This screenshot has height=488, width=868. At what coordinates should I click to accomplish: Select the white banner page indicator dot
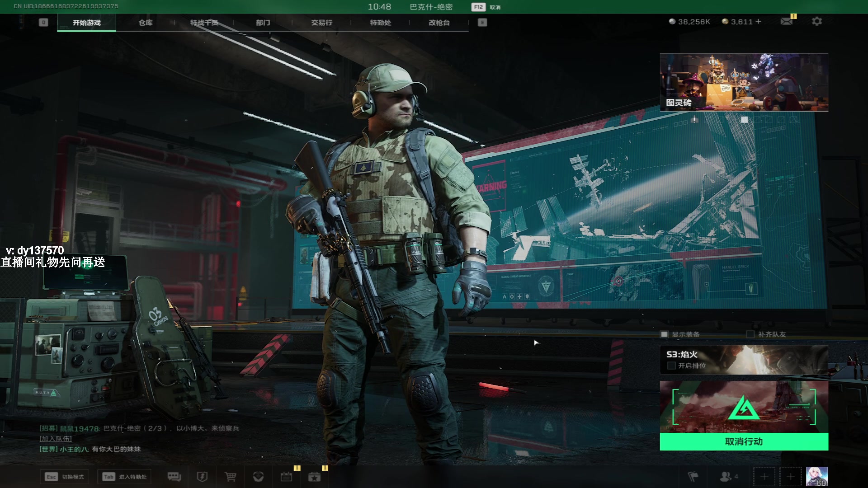[745, 120]
